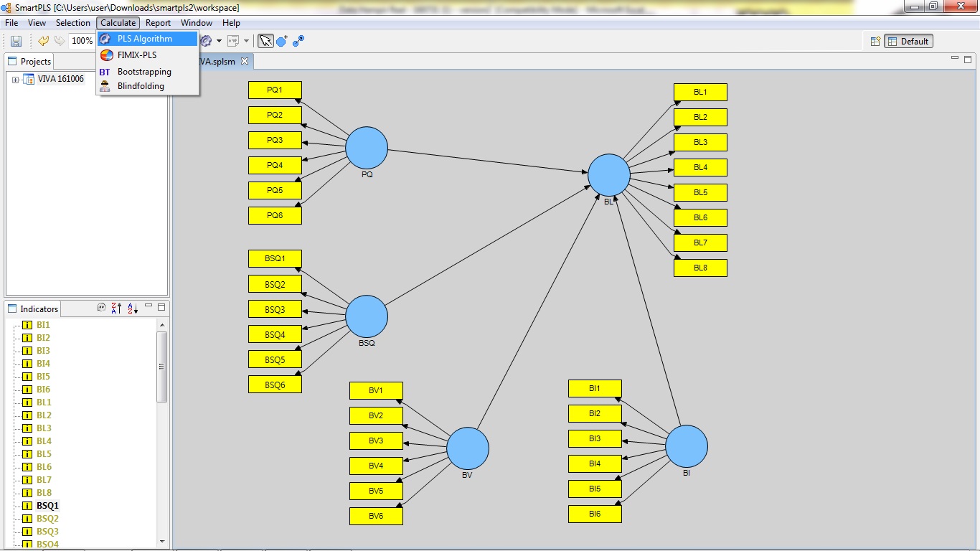Activate the selection arrow tool
The height and width of the screenshot is (551, 980).
pyautogui.click(x=265, y=41)
